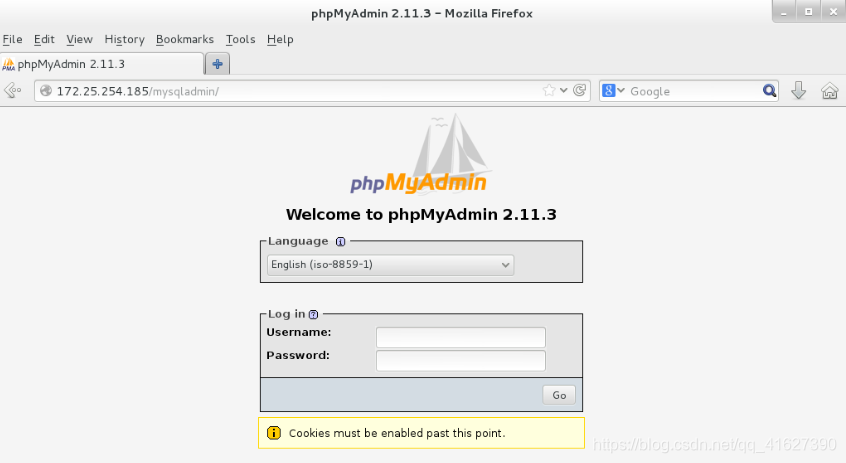The height and width of the screenshot is (463, 846).
Task: Click the cookies warning icon
Action: point(274,433)
